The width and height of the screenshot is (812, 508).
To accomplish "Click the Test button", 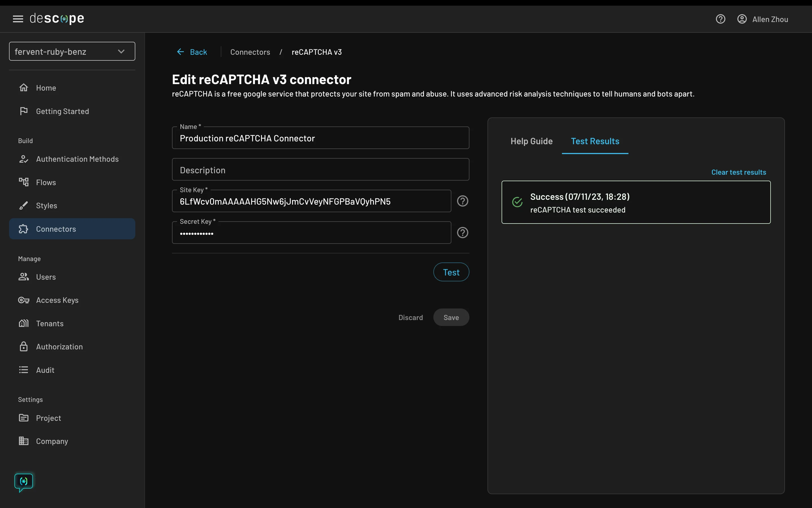I will click(451, 272).
